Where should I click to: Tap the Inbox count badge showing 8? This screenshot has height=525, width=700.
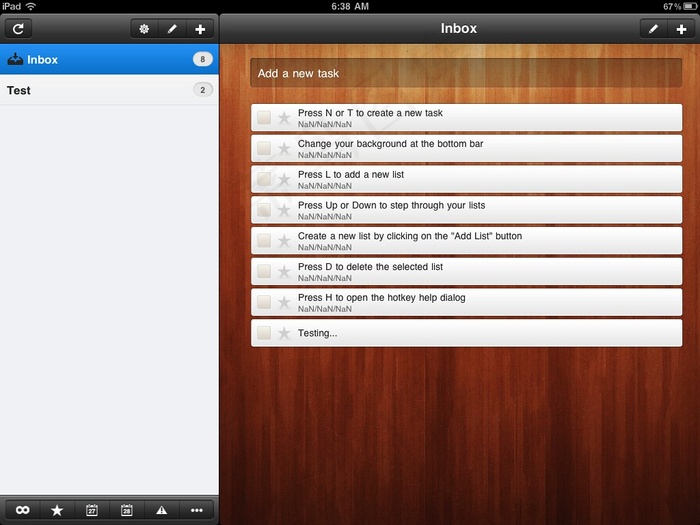[x=203, y=59]
